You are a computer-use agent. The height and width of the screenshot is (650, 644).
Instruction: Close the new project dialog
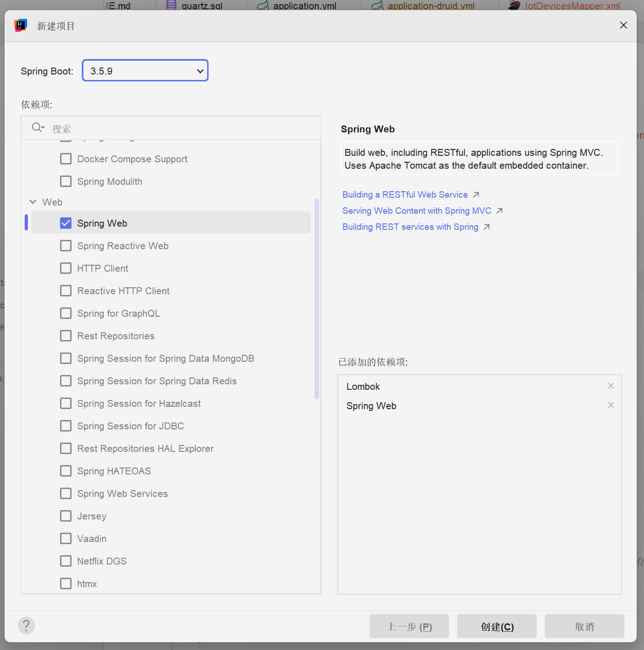(623, 25)
